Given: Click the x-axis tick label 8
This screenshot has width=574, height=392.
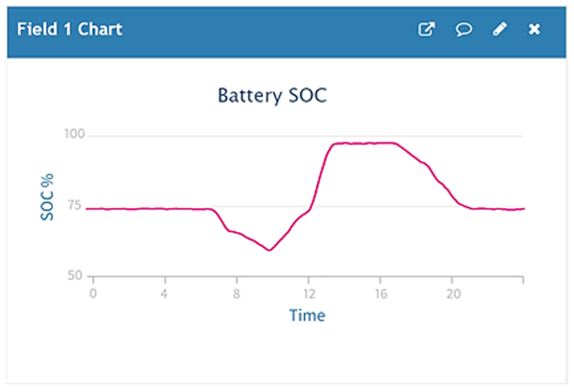Looking at the screenshot, I should coord(236,294).
